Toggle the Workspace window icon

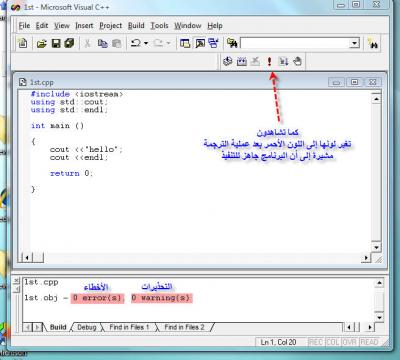185,43
